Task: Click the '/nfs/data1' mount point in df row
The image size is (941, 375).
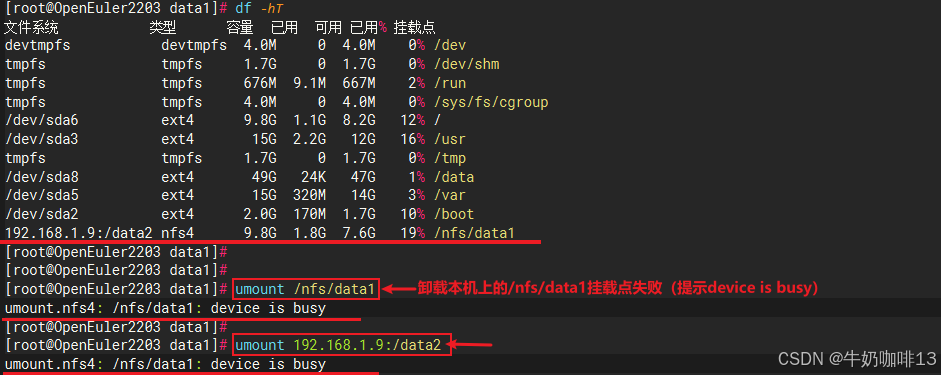Action: (474, 233)
